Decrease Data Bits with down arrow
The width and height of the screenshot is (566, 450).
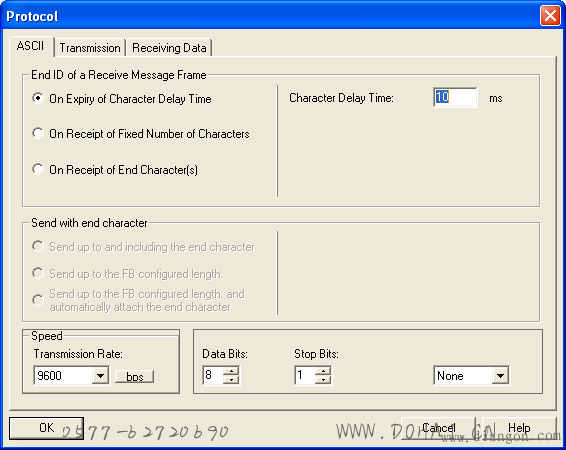(231, 379)
